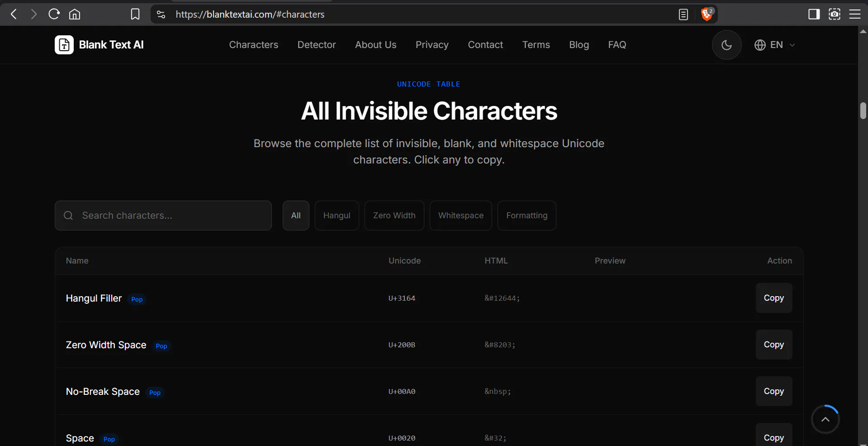This screenshot has height=446, width=868.
Task: Click the back-to-top arrow button
Action: coord(825,419)
